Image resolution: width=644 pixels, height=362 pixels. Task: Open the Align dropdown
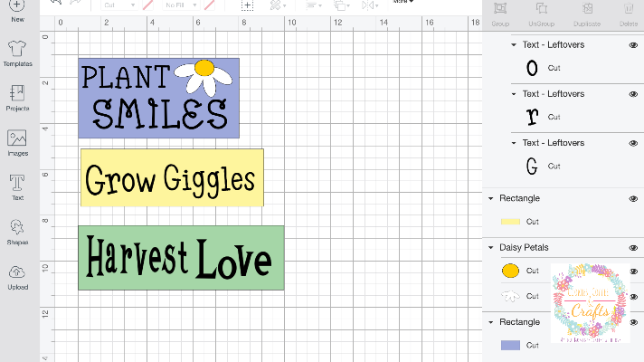coord(314,5)
